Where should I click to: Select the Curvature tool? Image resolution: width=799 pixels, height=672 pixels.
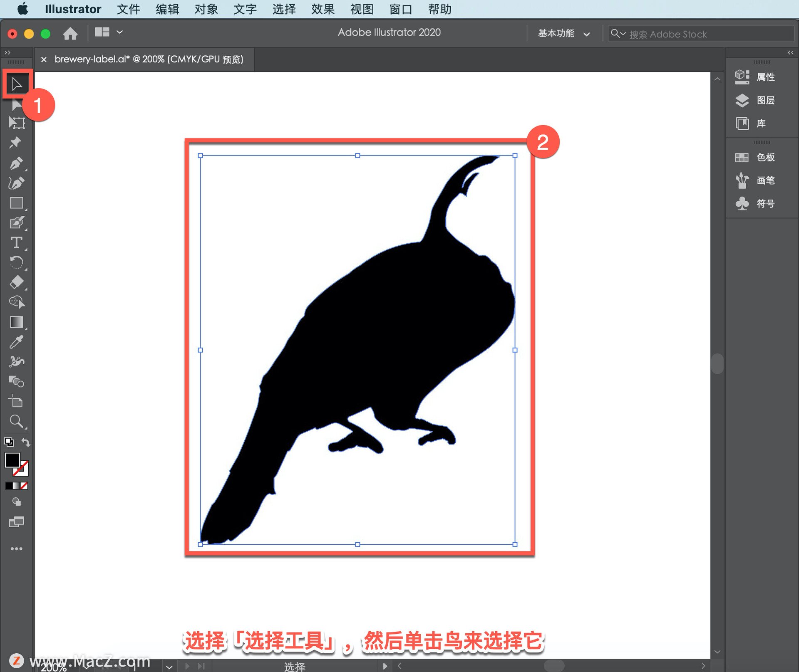click(x=16, y=183)
